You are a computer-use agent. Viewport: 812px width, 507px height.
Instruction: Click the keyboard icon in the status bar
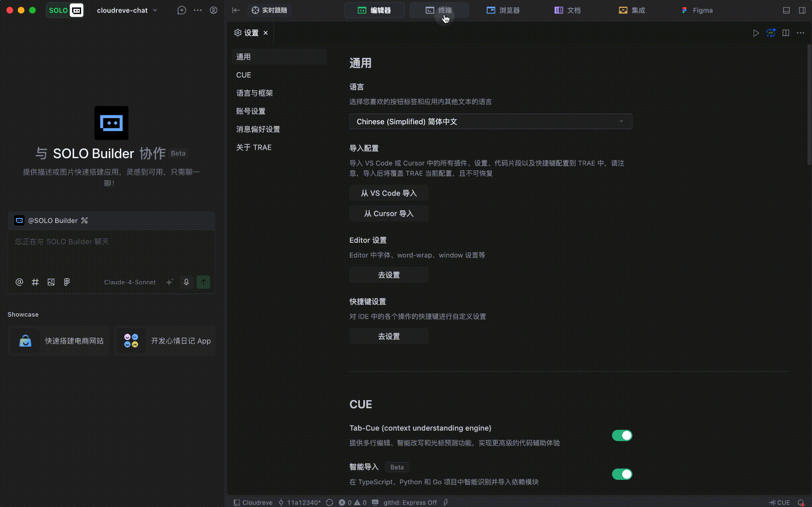[x=375, y=503]
